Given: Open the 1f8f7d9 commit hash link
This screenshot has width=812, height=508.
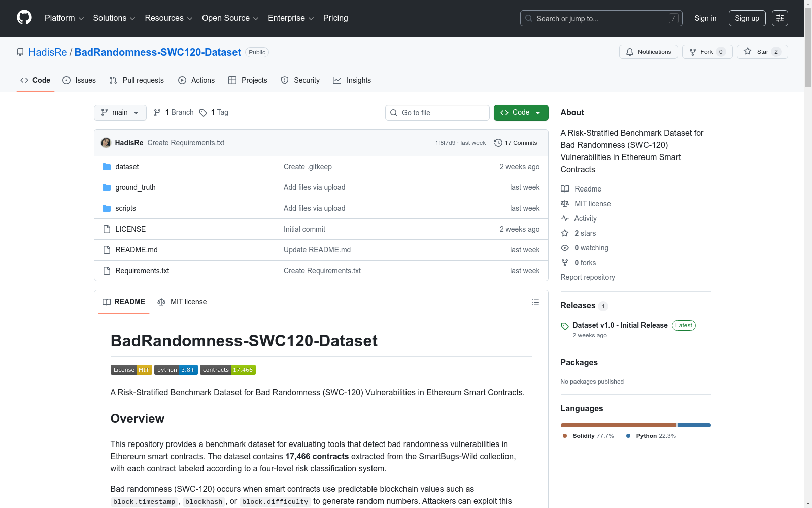Looking at the screenshot, I should pyautogui.click(x=445, y=143).
